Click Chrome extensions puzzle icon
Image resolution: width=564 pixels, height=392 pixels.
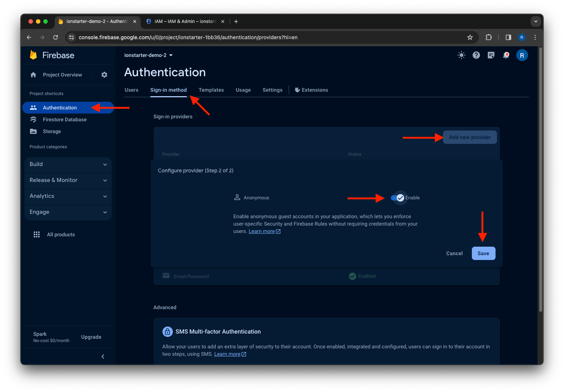(x=489, y=37)
